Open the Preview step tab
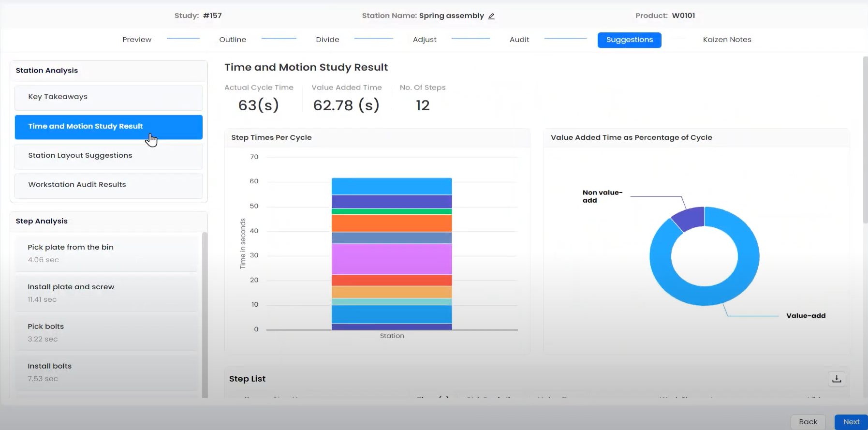 click(137, 40)
